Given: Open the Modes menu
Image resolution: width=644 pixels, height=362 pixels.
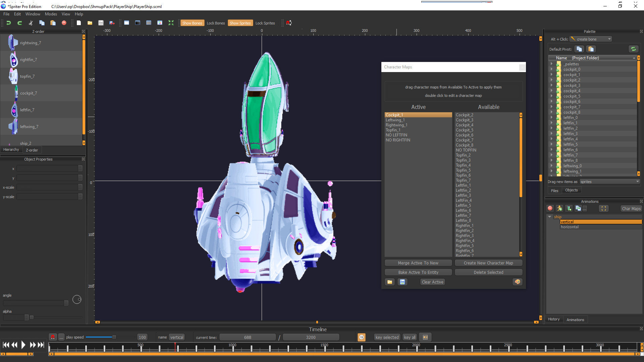Looking at the screenshot, I should 51,14.
